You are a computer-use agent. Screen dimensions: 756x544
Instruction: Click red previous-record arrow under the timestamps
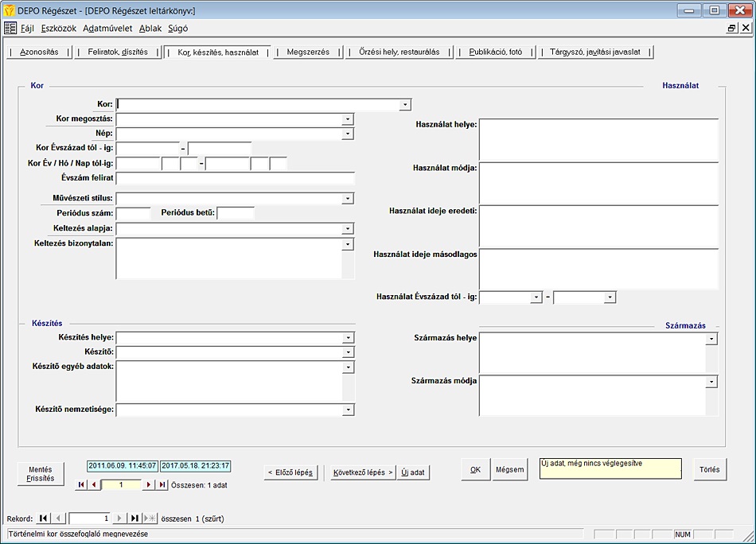[94, 484]
